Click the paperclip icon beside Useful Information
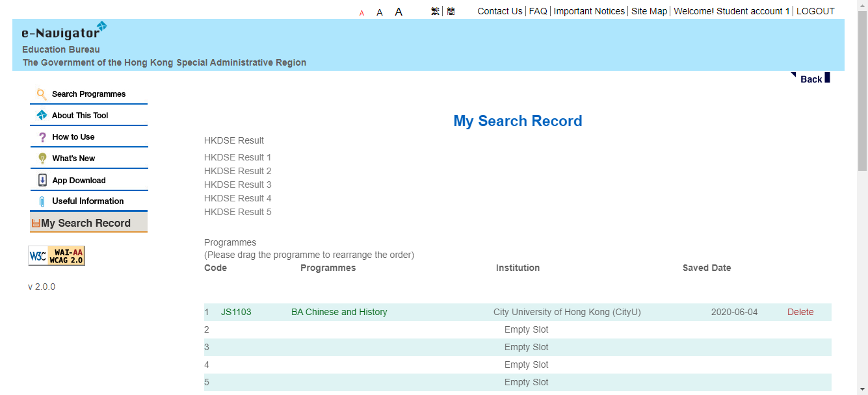 point(42,201)
